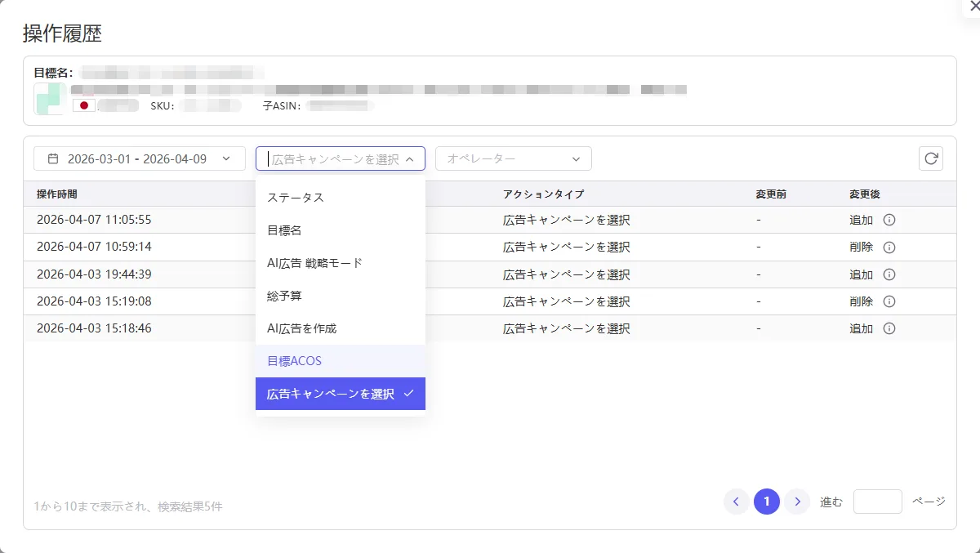Choose ステータス from dropdown list
This screenshot has height=553, width=980.
tap(341, 198)
